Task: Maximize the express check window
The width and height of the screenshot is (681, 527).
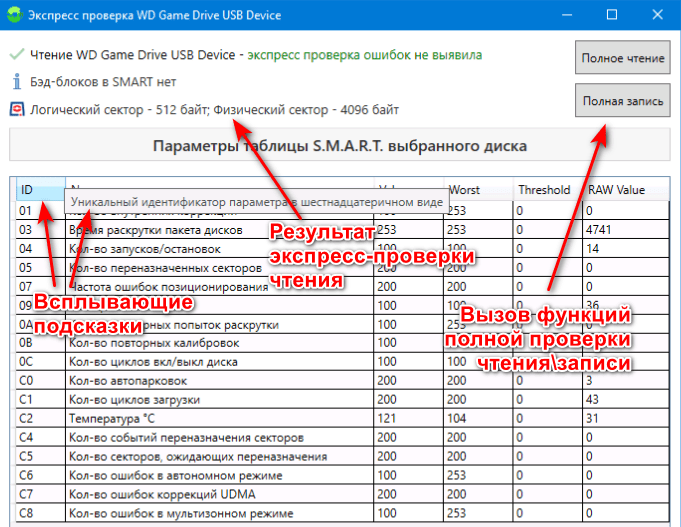Action: pyautogui.click(x=612, y=15)
